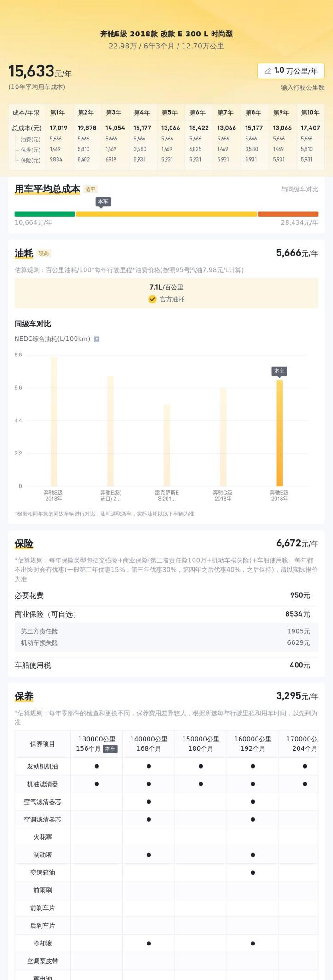Click the 雷克萨斯ES bar in the chart
The image size is (333, 980).
pos(166,445)
